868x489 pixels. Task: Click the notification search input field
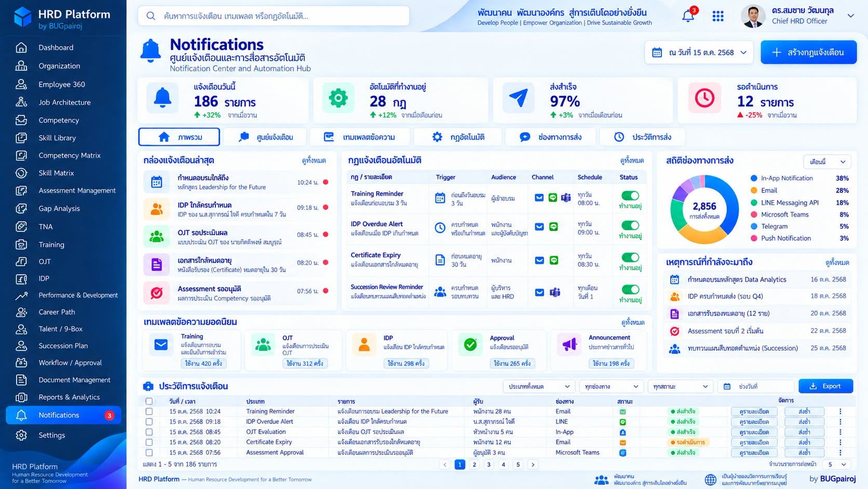tap(274, 16)
